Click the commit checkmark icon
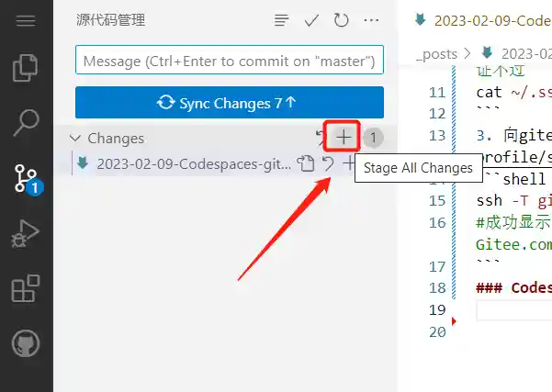 click(311, 20)
